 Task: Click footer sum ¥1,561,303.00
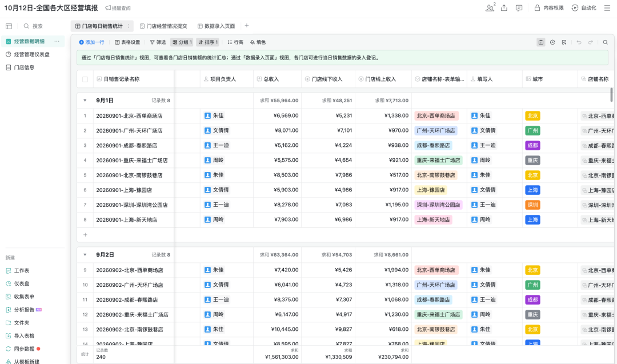click(282, 357)
